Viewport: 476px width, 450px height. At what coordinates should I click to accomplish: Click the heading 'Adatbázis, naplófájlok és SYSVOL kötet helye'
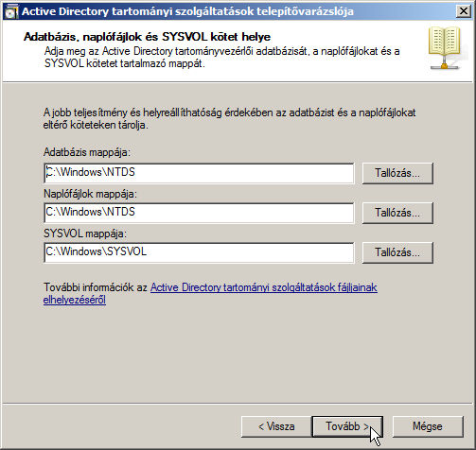[147, 37]
